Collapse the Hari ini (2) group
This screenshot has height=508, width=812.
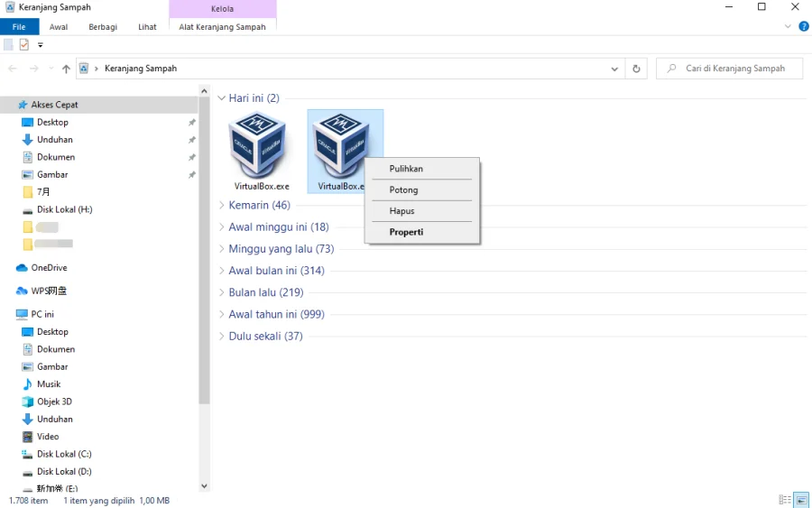tap(222, 97)
